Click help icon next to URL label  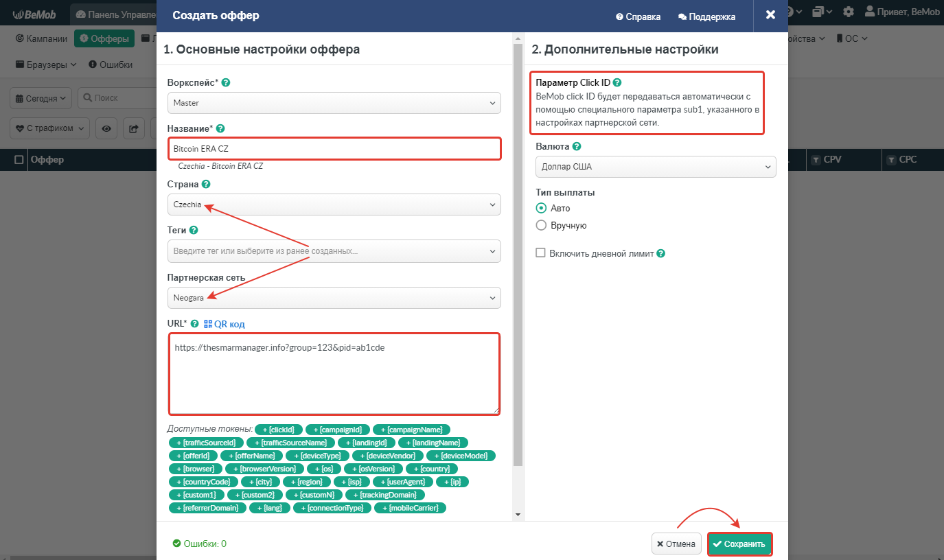pos(194,324)
